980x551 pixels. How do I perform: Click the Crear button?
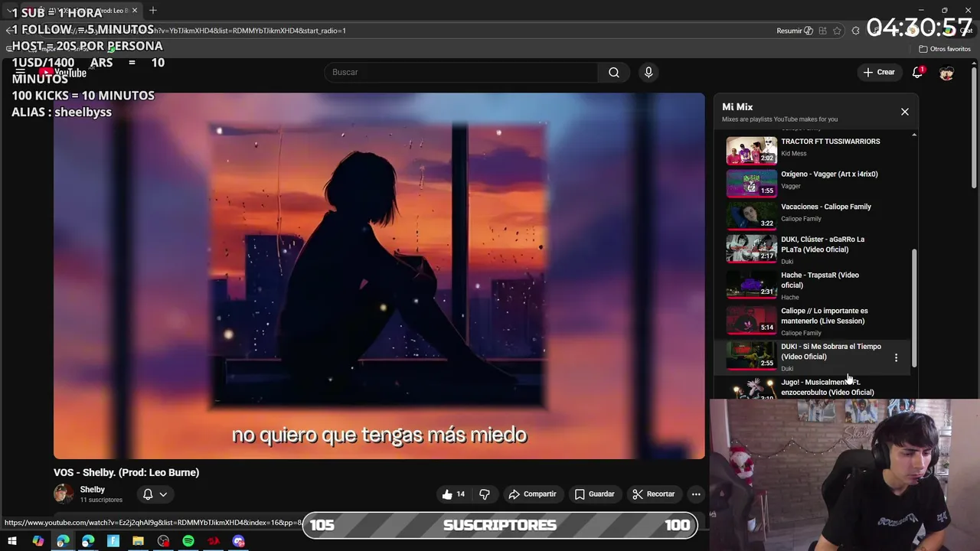[x=878, y=72]
